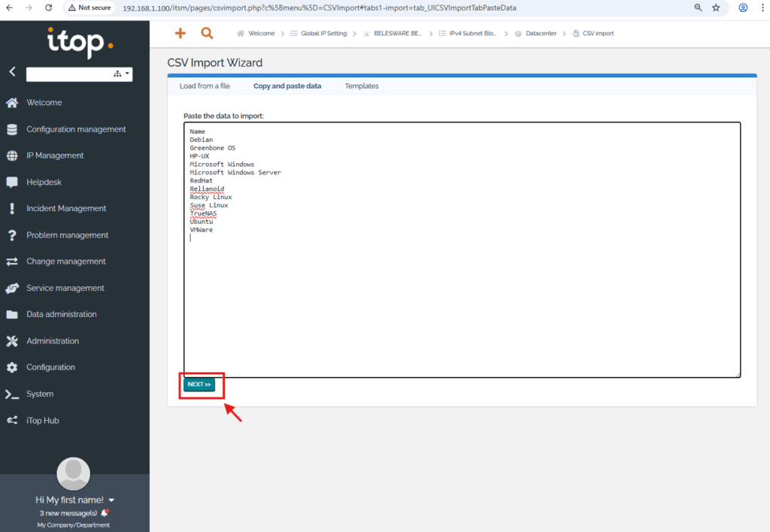The height and width of the screenshot is (532, 770).
Task: Click the orange plus create icon
Action: [180, 33]
